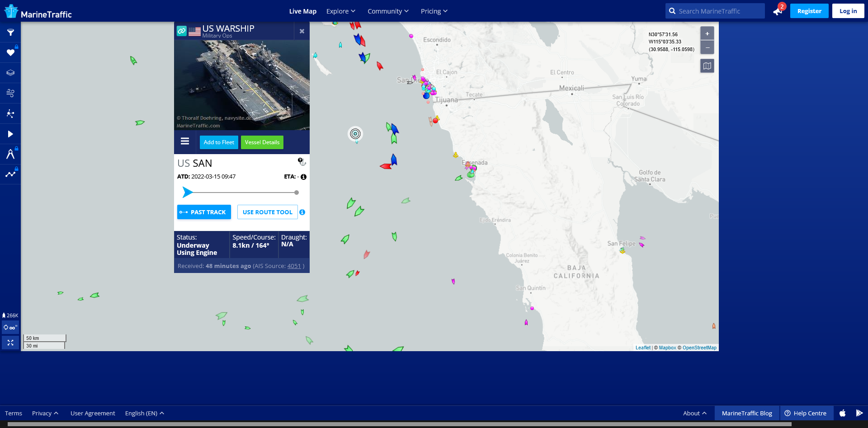Open the density maps network icon
The height and width of the screenshot is (428, 868).
click(10, 113)
